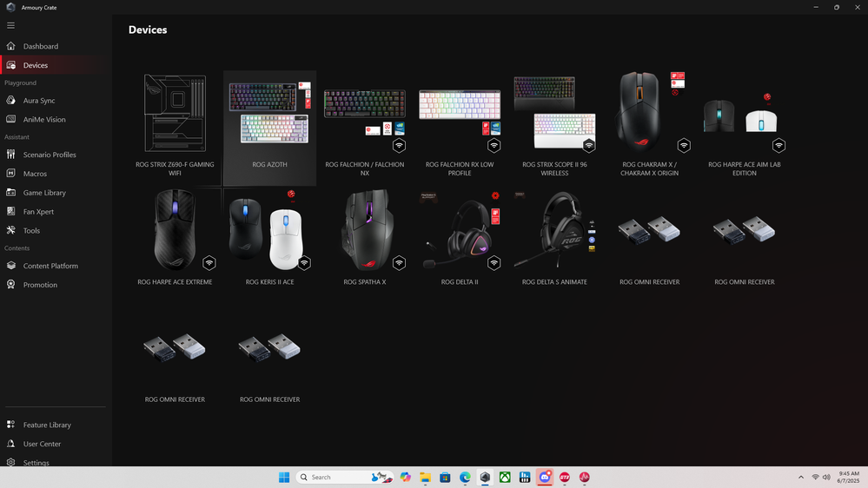This screenshot has width=868, height=488.
Task: Click wireless badge on HARPE ACE AIM LAB
Action: click(x=779, y=146)
